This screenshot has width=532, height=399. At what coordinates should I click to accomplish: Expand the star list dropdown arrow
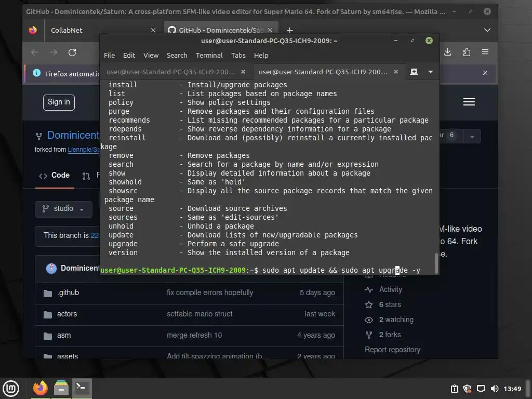(x=472, y=137)
